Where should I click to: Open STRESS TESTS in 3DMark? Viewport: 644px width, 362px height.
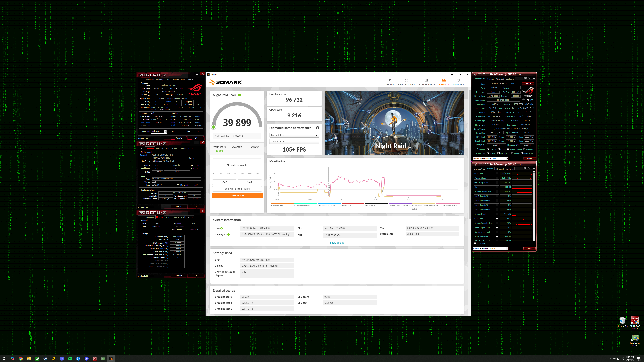tap(426, 82)
